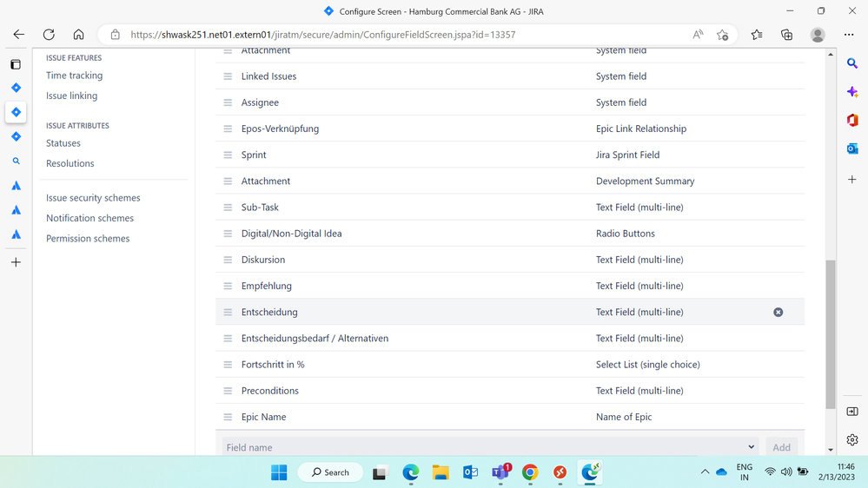Open the Windows Start menu

(279, 472)
